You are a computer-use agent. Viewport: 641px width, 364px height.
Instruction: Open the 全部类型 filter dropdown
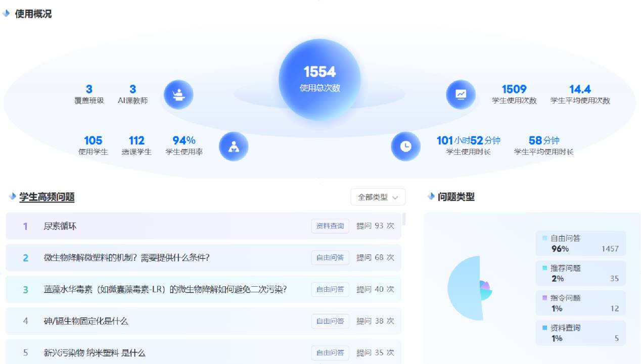pos(378,197)
